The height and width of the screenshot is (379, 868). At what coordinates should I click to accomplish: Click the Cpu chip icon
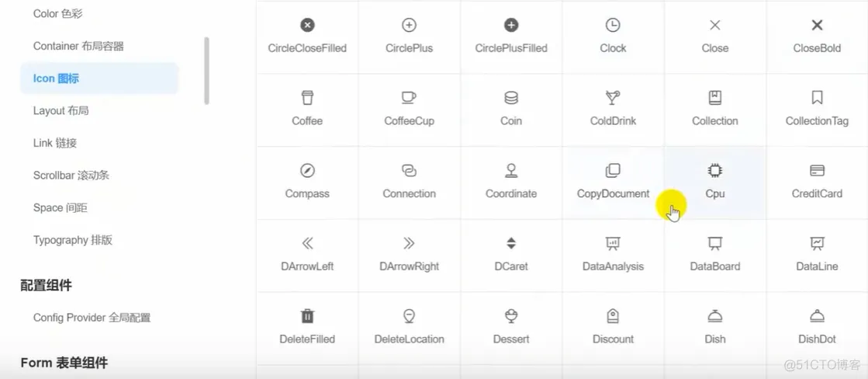click(714, 171)
